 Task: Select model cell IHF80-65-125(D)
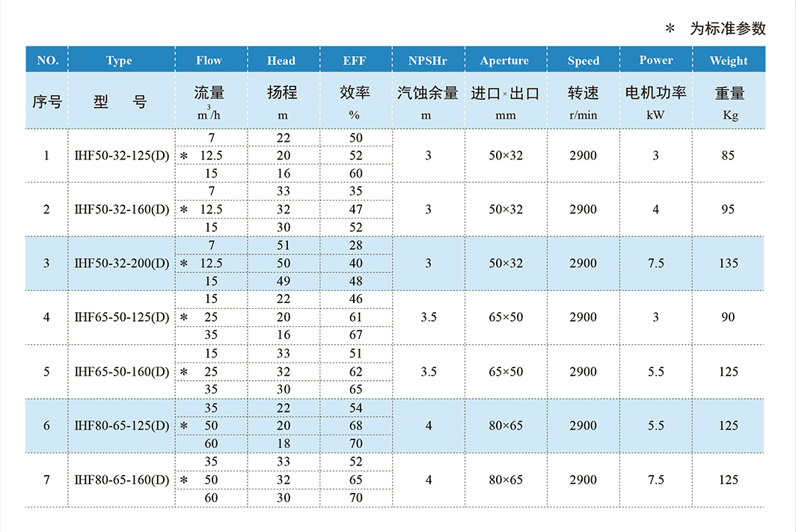click(x=122, y=426)
